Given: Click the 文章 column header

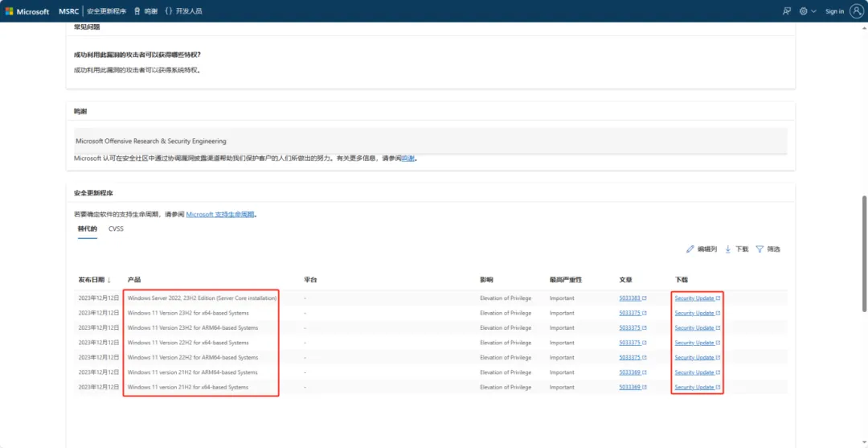Looking at the screenshot, I should pyautogui.click(x=625, y=280).
